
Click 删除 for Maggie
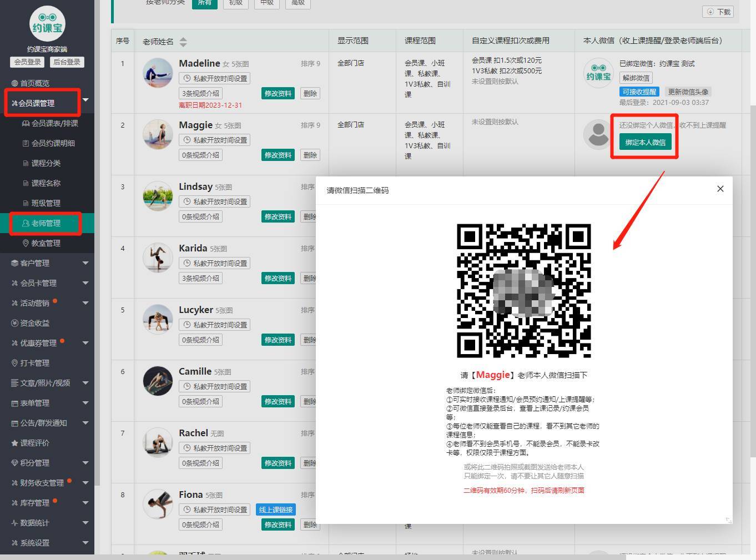(x=310, y=155)
